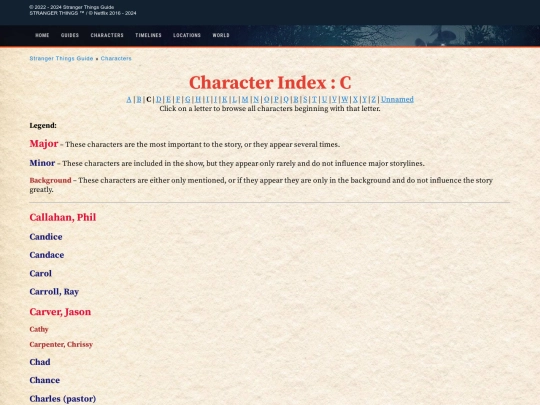This screenshot has width=540, height=405.
Task: Click the Character Index : C heading
Action: tap(270, 83)
